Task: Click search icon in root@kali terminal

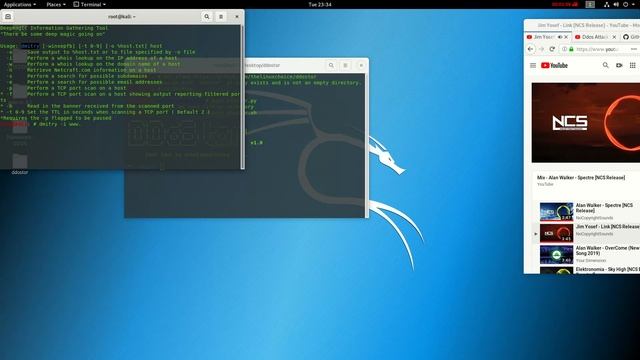Action: (x=207, y=17)
